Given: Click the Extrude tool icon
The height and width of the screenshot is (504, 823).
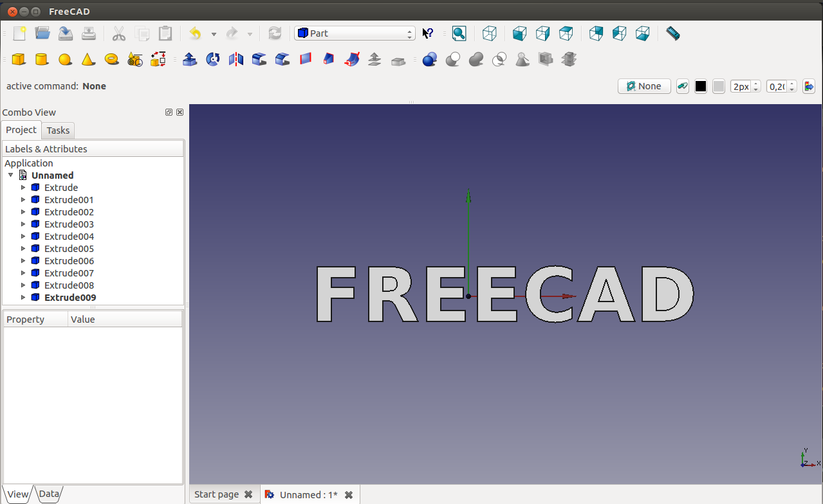Looking at the screenshot, I should [190, 60].
